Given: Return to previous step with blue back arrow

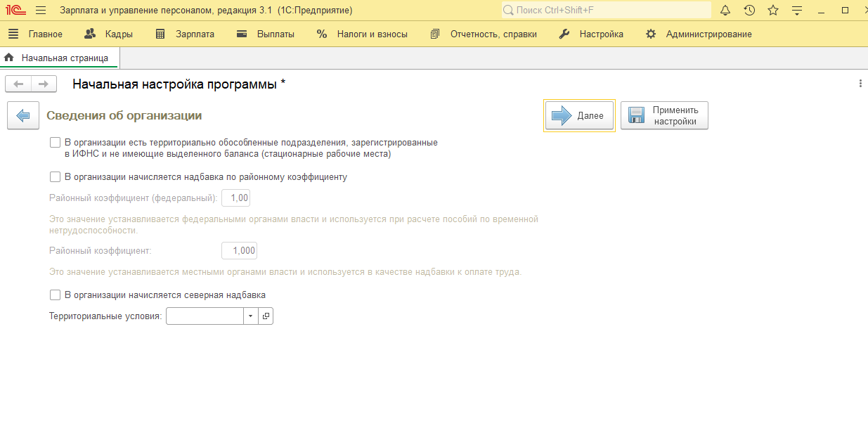Looking at the screenshot, I should (23, 116).
